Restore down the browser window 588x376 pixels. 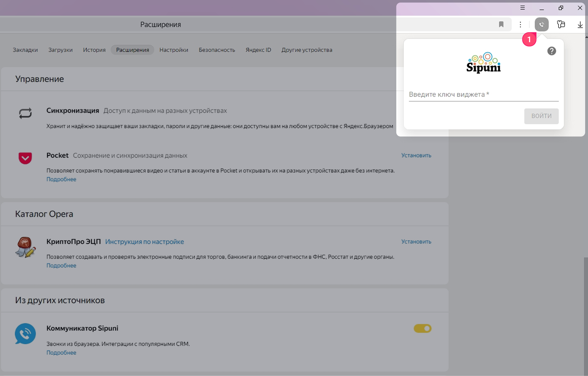[x=561, y=8]
